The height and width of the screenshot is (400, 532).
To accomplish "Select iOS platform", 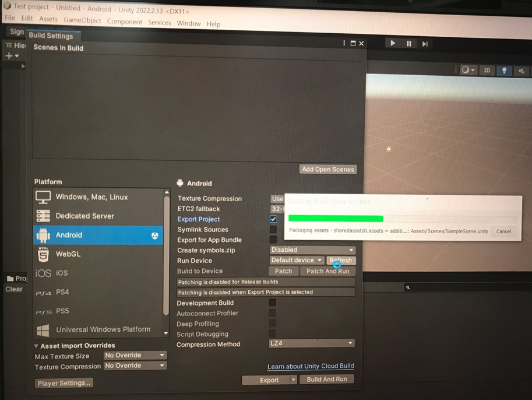I will [x=98, y=273].
